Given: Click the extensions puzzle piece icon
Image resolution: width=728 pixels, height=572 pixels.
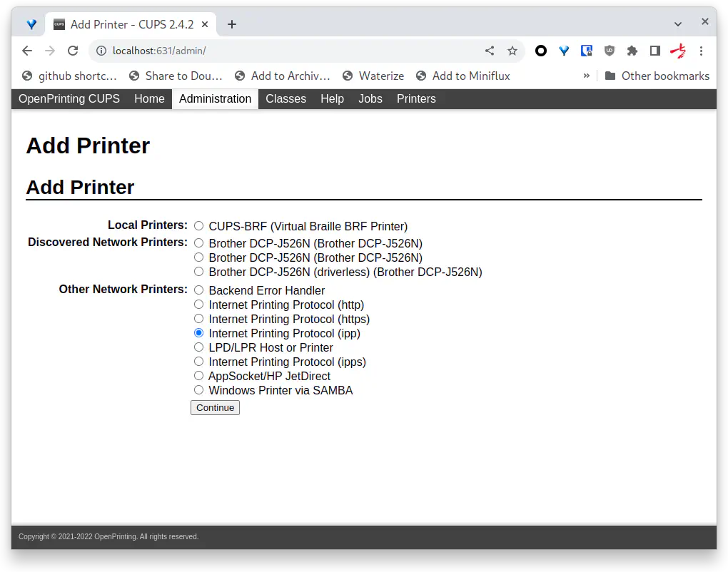Looking at the screenshot, I should tap(632, 51).
